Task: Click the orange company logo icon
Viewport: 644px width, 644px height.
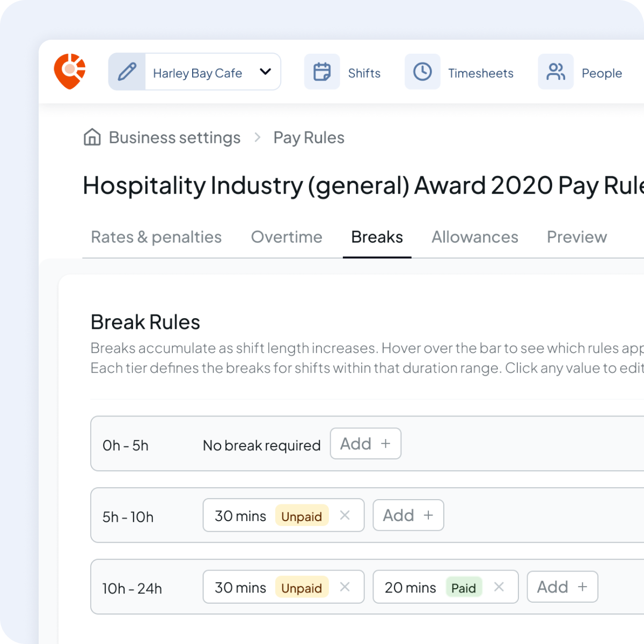Action: tap(69, 71)
